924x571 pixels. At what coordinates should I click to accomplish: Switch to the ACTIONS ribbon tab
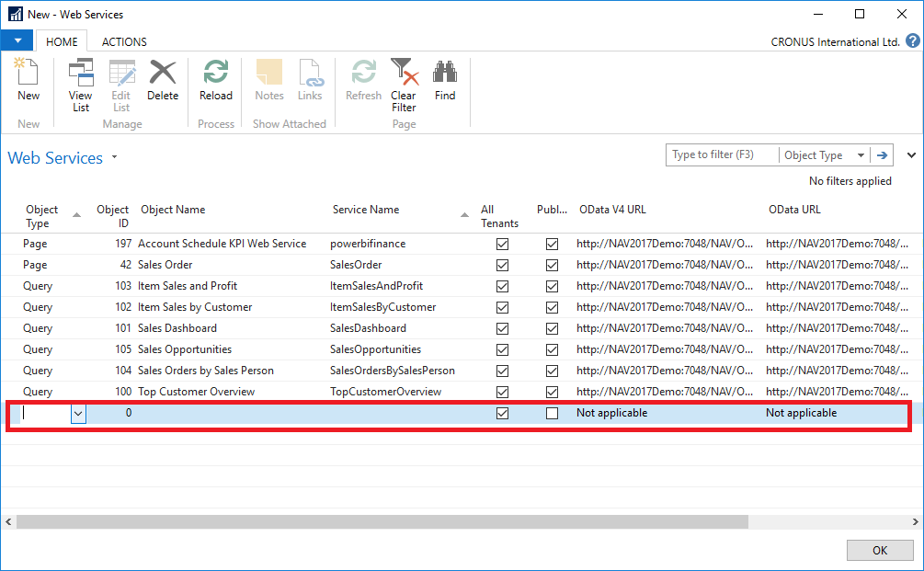(x=124, y=42)
